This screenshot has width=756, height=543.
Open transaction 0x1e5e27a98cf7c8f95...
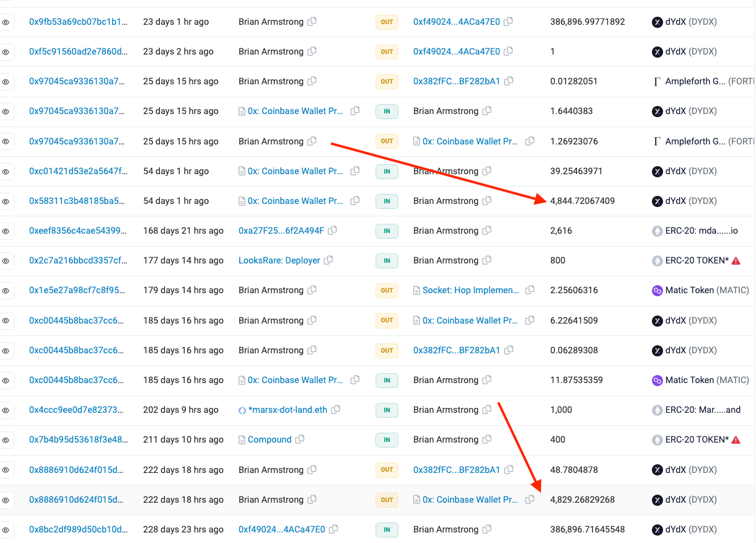pos(78,290)
